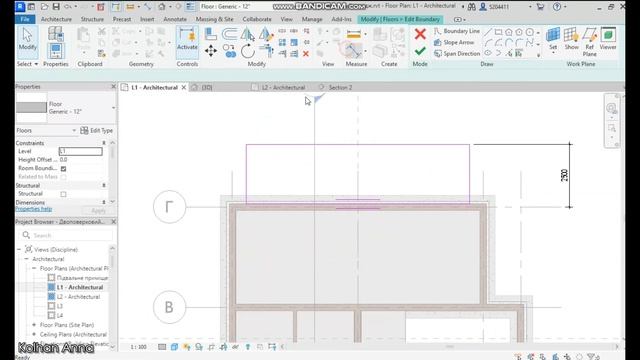Image resolution: width=640 pixels, height=360 pixels.
Task: Finish edit mode with green checkmark
Action: click(x=420, y=51)
